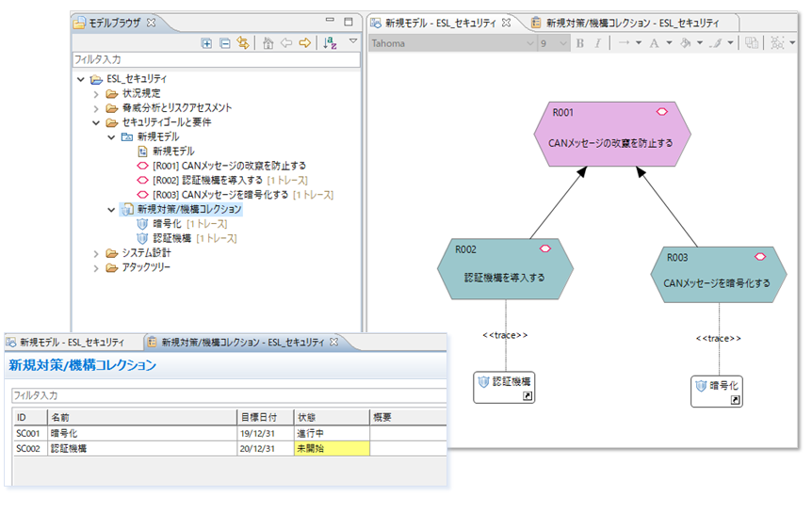Close the 新規モデル diagram tab
Image resolution: width=812 pixels, height=512 pixels.
(x=507, y=23)
